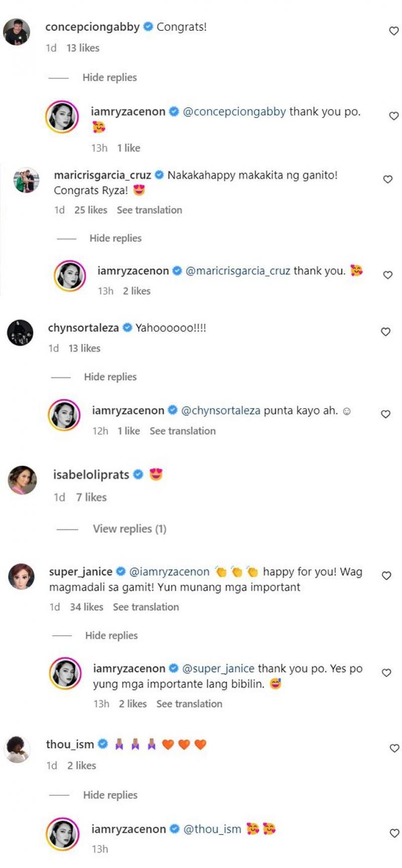Heart iamryzacenon's reply to @thou_ism

[x=394, y=833]
